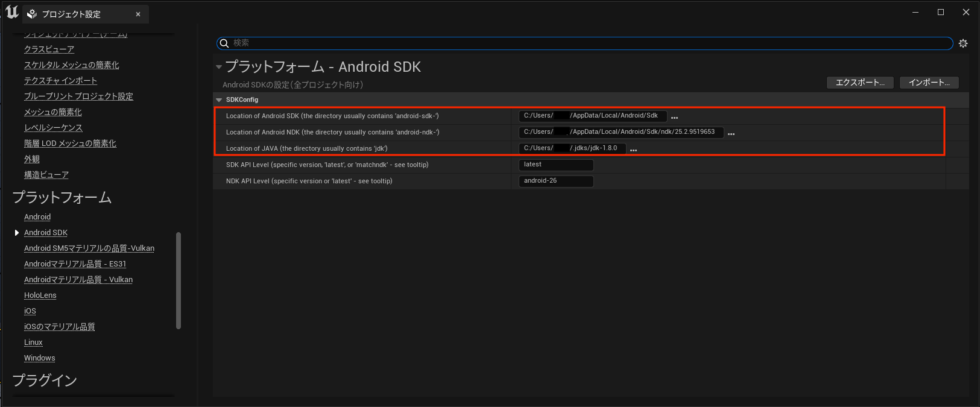The height and width of the screenshot is (407, 980).
Task: Open the Android platform settings
Action: pyautogui.click(x=37, y=217)
